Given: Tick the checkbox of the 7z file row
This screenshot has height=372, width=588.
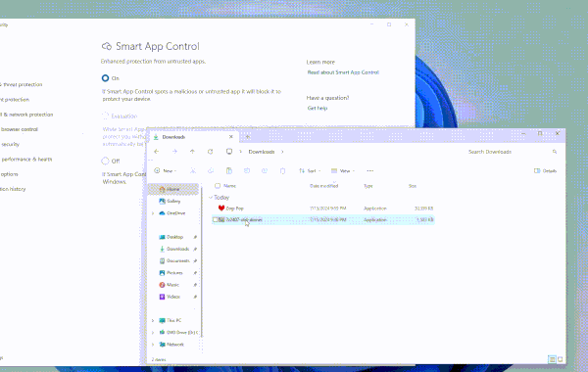Looking at the screenshot, I should [216, 220].
